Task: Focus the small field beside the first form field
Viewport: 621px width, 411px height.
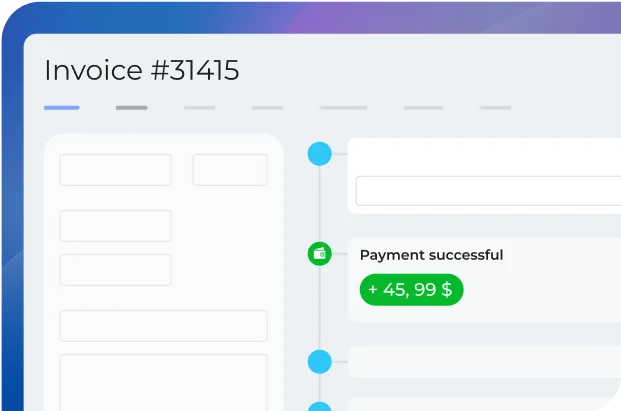Action: click(229, 170)
